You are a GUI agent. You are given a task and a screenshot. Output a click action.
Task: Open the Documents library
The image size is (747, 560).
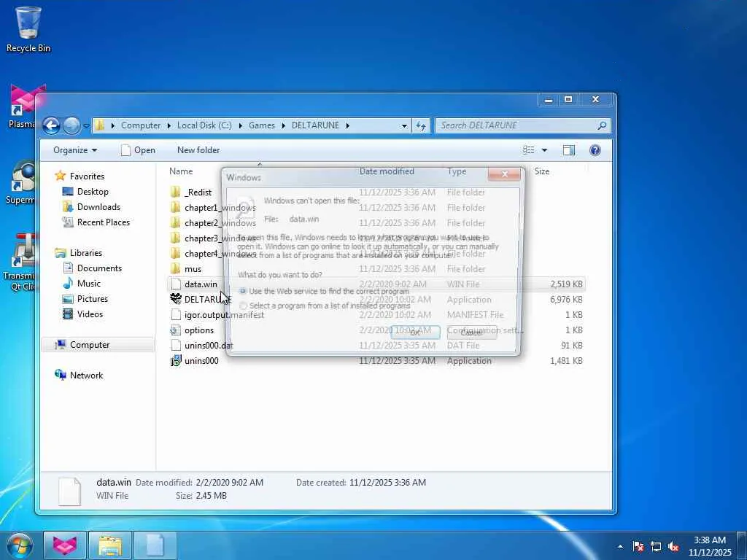point(93,268)
